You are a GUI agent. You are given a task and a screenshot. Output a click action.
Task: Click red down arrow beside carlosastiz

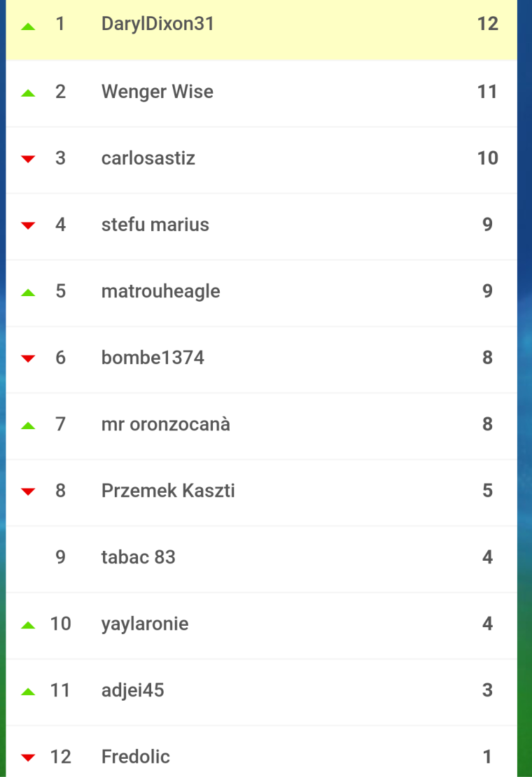point(28,159)
